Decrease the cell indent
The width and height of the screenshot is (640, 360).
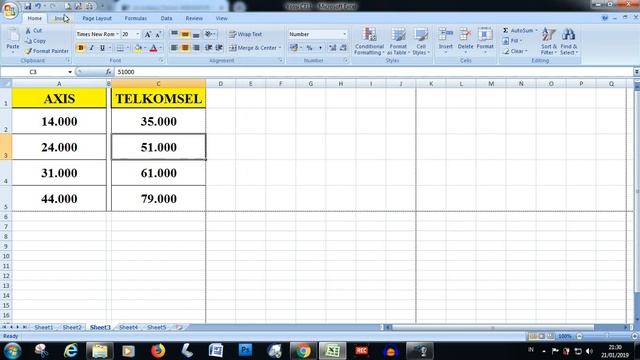pos(209,48)
